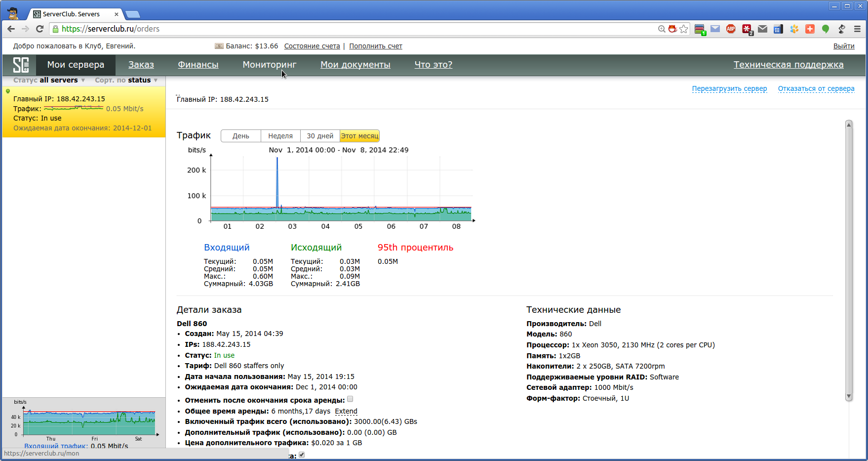Select the Неделя traffic period tab
Viewport: 868px width, 461px height.
(x=280, y=136)
